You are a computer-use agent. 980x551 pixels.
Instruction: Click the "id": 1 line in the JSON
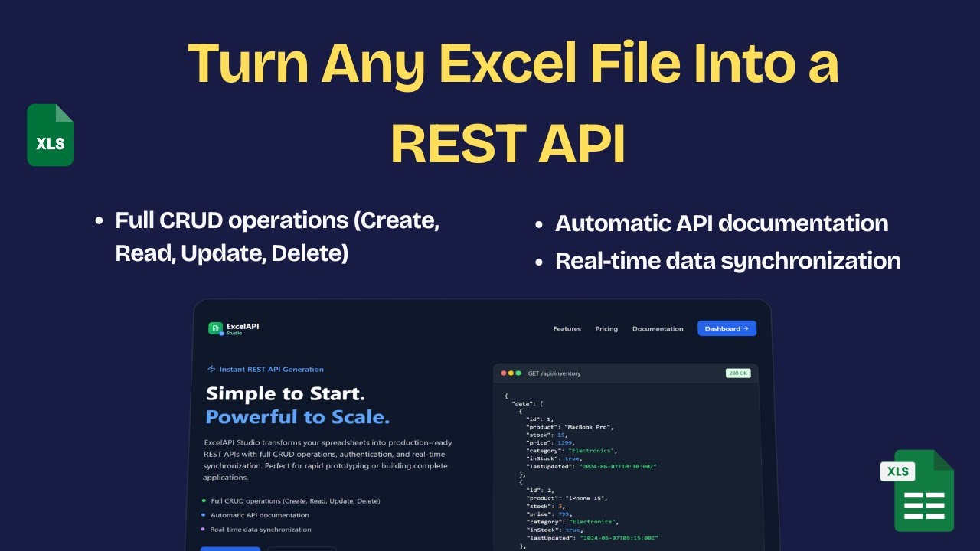tap(539, 419)
